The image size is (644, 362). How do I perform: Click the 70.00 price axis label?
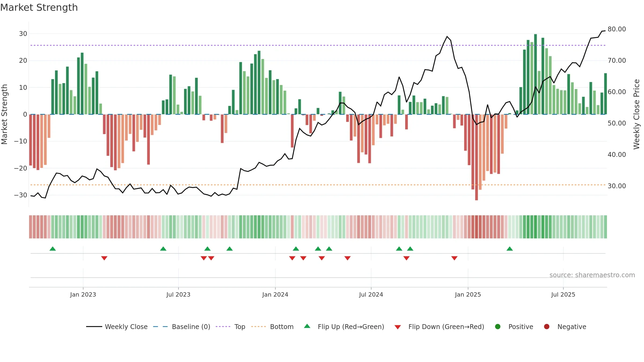617,61
